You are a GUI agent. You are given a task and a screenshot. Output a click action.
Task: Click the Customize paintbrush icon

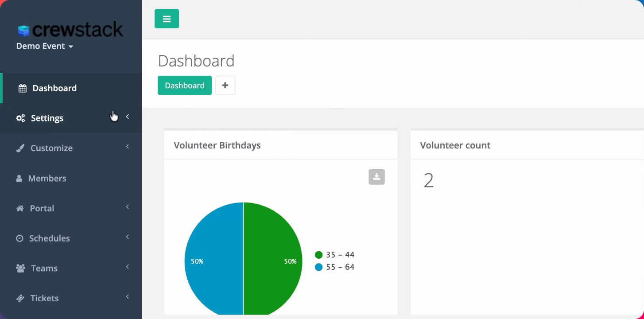20,148
